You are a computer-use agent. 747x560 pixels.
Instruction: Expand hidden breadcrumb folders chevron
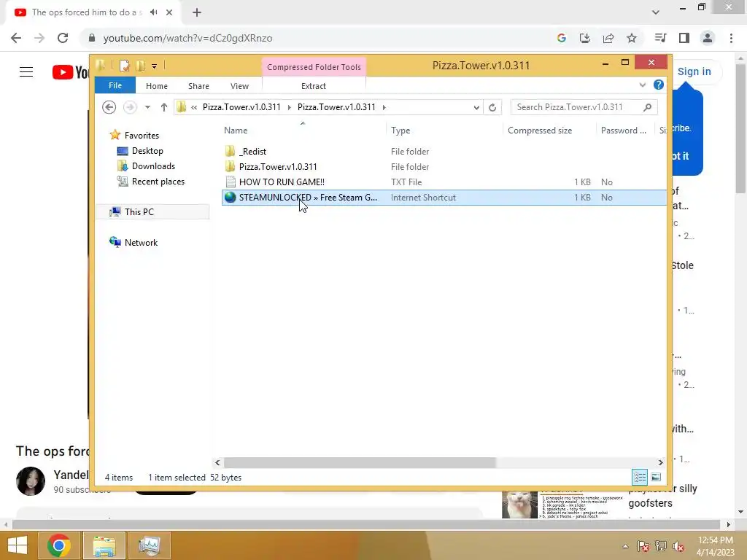point(194,107)
